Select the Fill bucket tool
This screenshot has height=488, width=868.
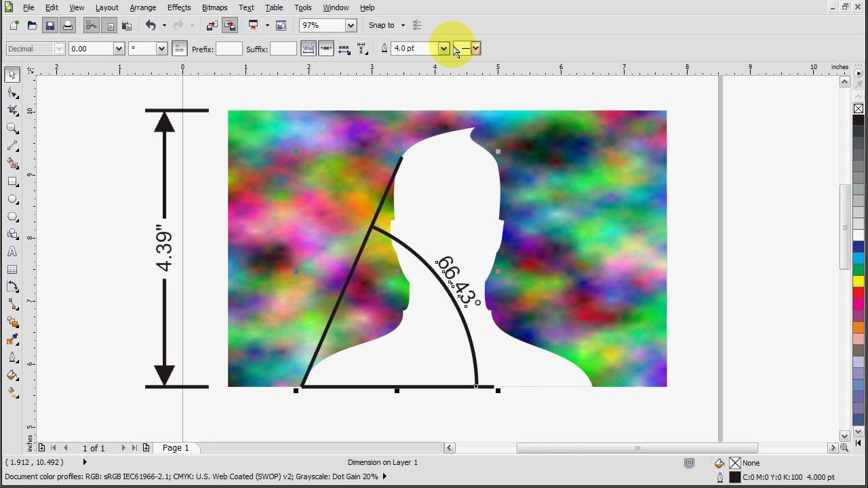coord(12,375)
